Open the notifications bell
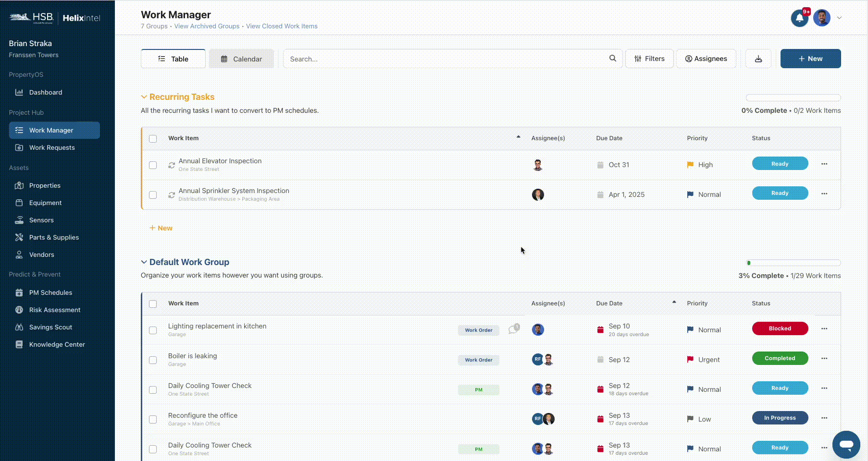The image size is (868, 461). tap(799, 18)
